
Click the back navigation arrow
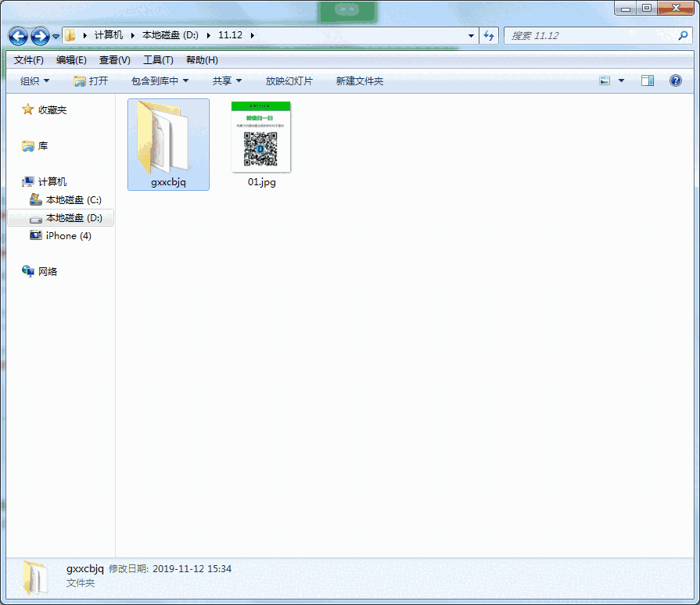tap(17, 36)
